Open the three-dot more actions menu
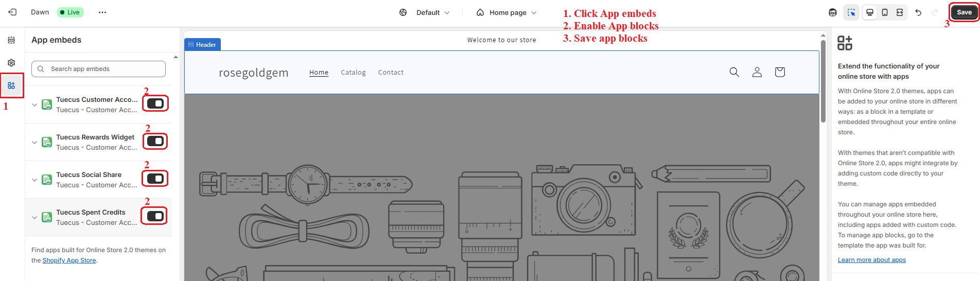This screenshot has width=980, height=281. tap(102, 12)
